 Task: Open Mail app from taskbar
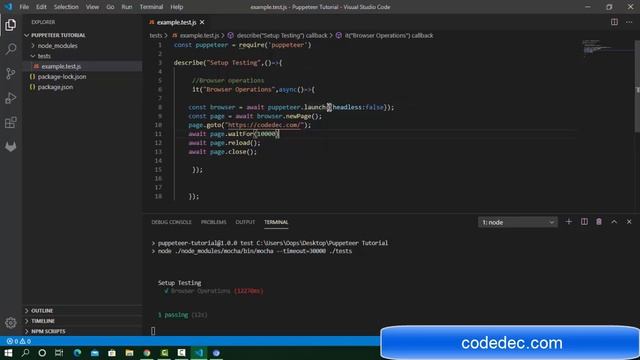click(x=95, y=353)
